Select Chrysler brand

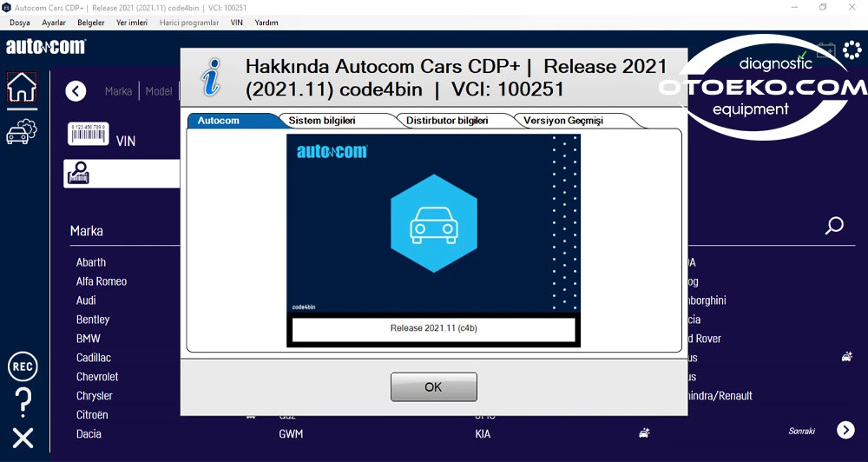(94, 395)
